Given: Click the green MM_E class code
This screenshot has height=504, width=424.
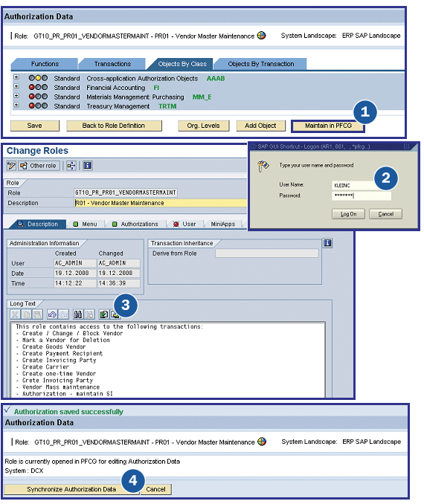Looking at the screenshot, I should [x=202, y=97].
